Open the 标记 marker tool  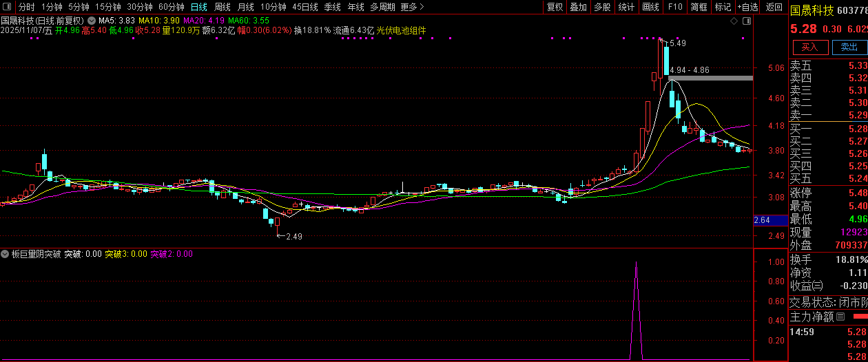[x=723, y=7]
